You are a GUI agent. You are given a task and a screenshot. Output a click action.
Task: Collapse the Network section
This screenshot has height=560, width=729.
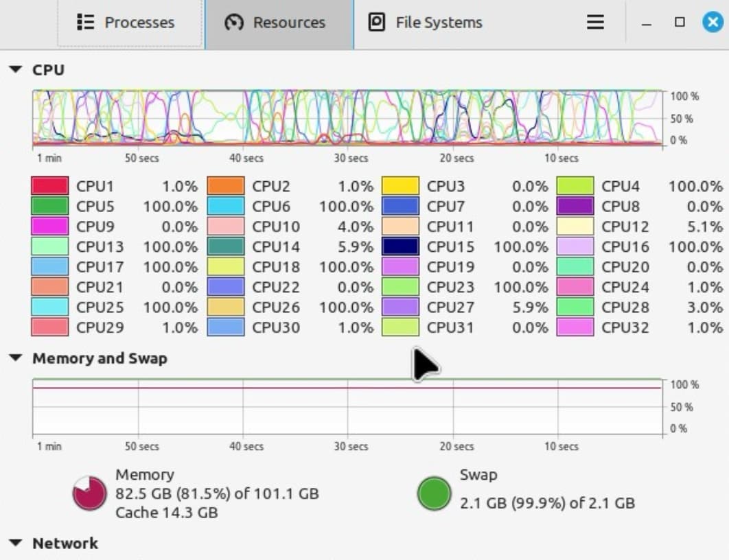point(16,544)
